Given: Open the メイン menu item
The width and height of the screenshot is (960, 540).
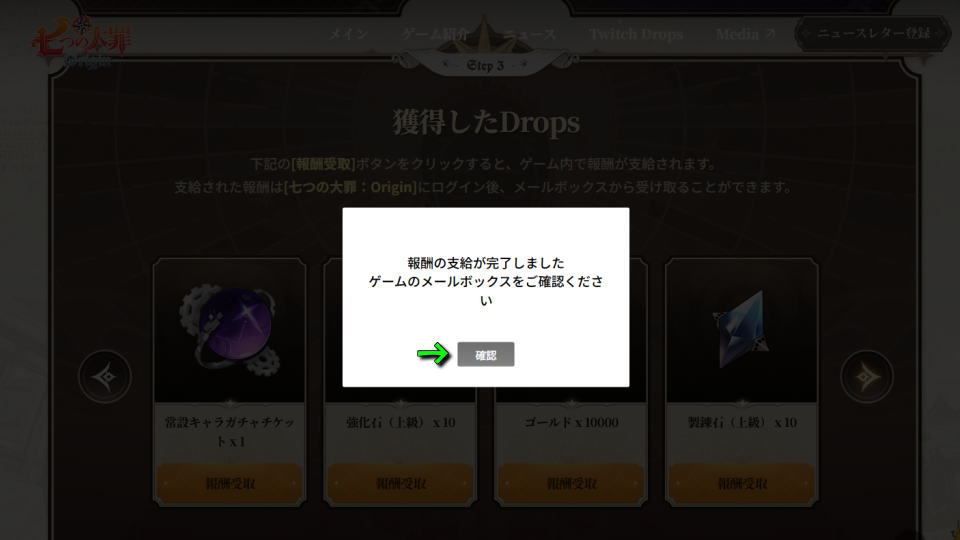Looking at the screenshot, I should click(348, 34).
